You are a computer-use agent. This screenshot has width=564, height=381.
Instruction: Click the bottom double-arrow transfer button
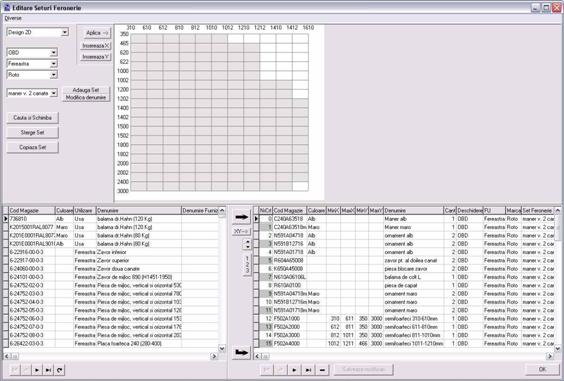pos(241,352)
